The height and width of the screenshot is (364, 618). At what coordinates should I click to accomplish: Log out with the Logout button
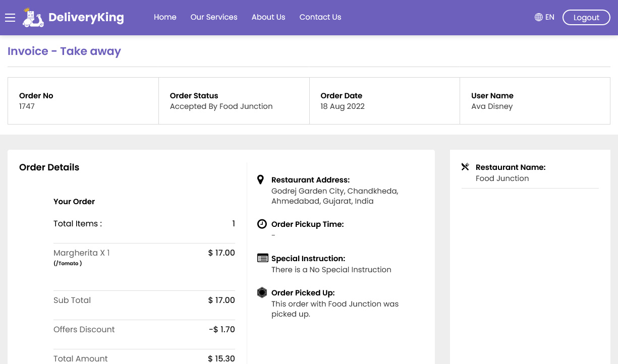pyautogui.click(x=586, y=17)
